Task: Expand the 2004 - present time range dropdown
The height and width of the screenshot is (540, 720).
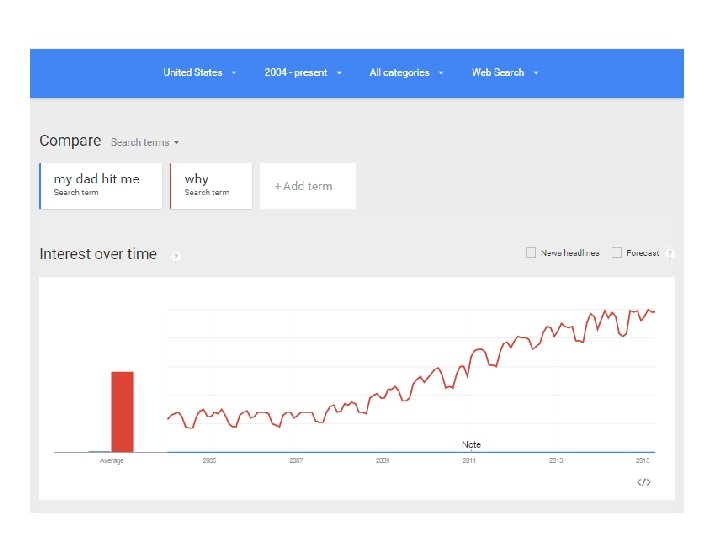Action: [x=302, y=72]
